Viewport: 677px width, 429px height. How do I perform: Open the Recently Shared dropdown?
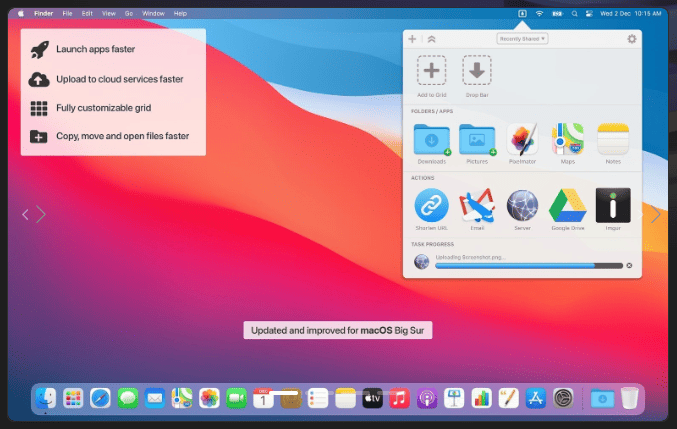[x=522, y=39]
